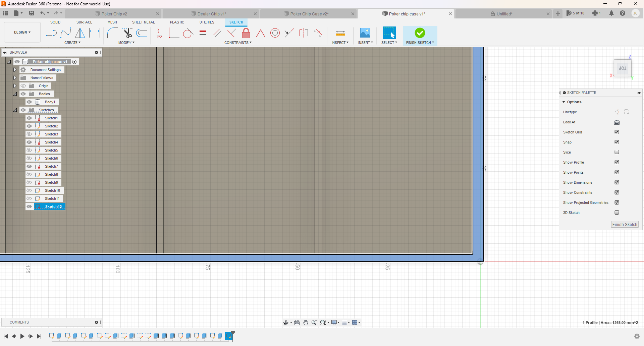
Task: Click the Undo arrow
Action: (42, 13)
